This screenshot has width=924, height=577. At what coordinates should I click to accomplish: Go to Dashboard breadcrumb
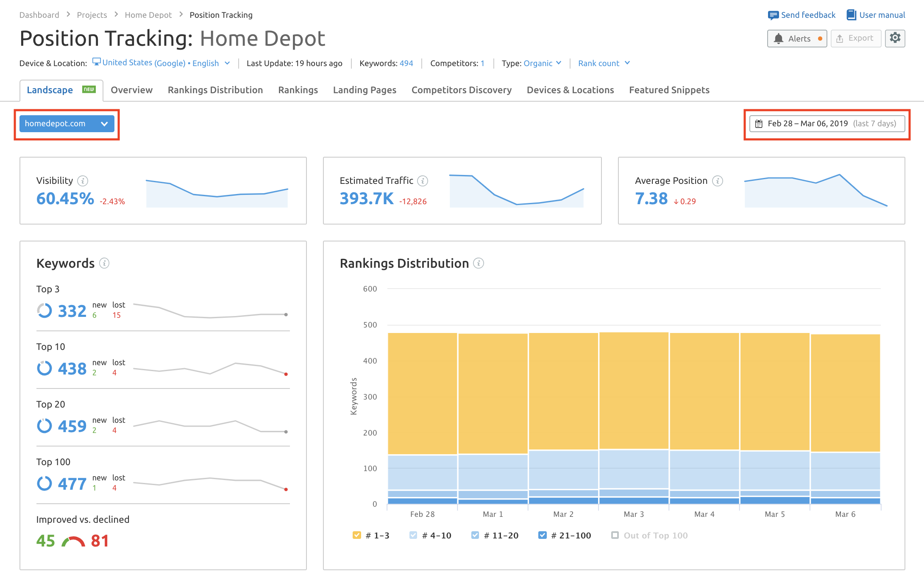point(39,15)
